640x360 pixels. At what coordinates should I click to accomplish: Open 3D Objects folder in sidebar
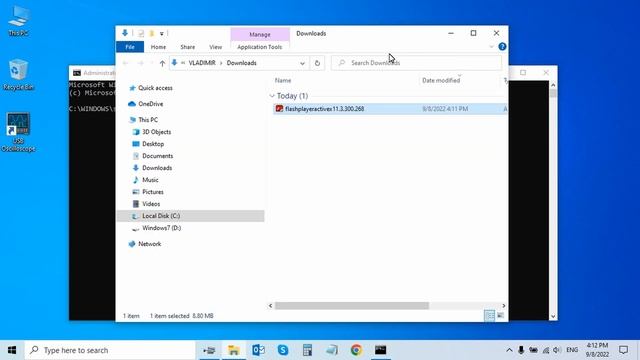pyautogui.click(x=156, y=132)
